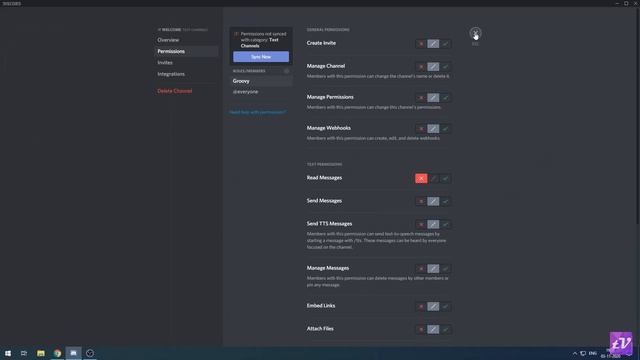Deny the Embed Links permission
The height and width of the screenshot is (360, 640).
[421, 306]
